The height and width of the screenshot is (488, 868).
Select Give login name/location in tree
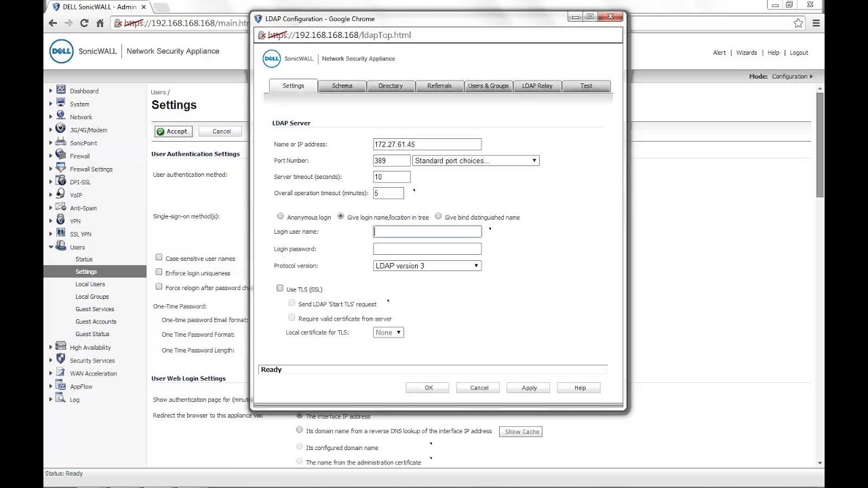click(x=340, y=216)
